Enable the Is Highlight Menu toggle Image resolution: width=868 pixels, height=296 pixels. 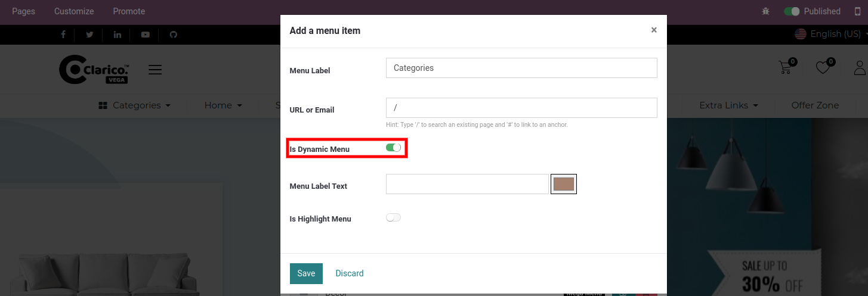click(394, 218)
